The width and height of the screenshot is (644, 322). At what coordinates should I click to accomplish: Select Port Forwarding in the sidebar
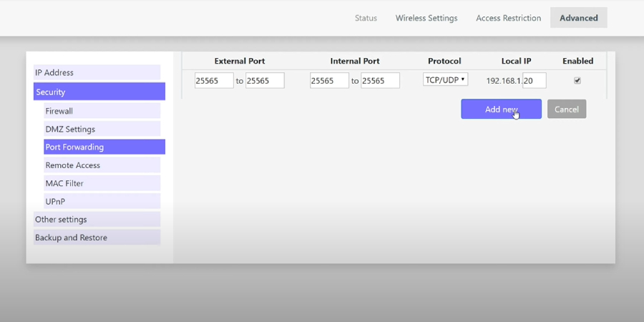tap(104, 147)
